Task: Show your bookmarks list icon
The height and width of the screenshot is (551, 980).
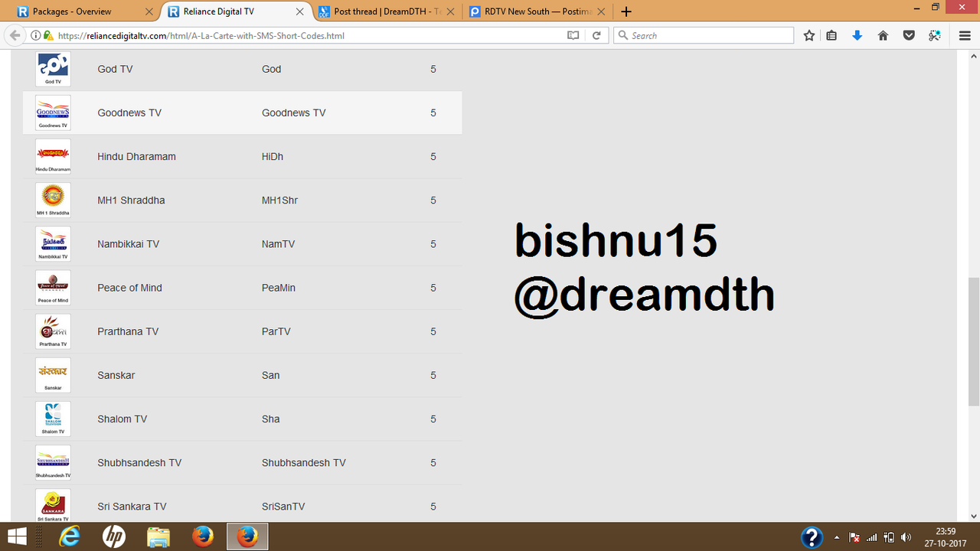Action: point(831,35)
